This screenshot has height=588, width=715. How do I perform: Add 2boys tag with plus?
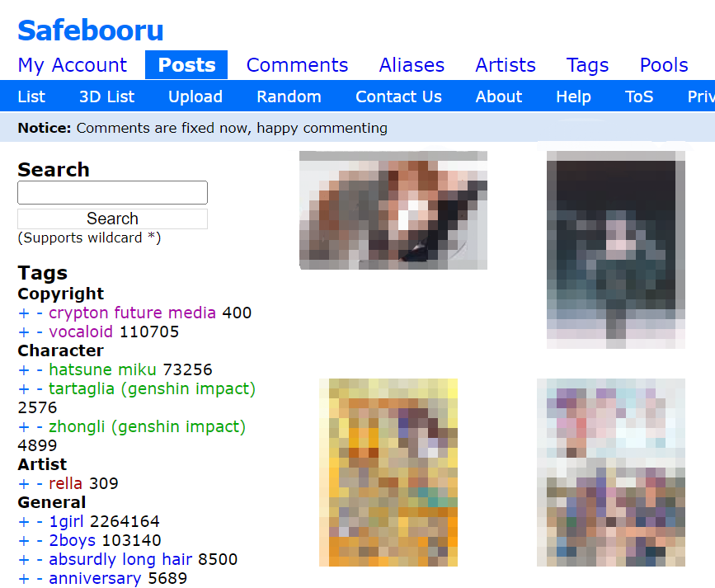24,540
